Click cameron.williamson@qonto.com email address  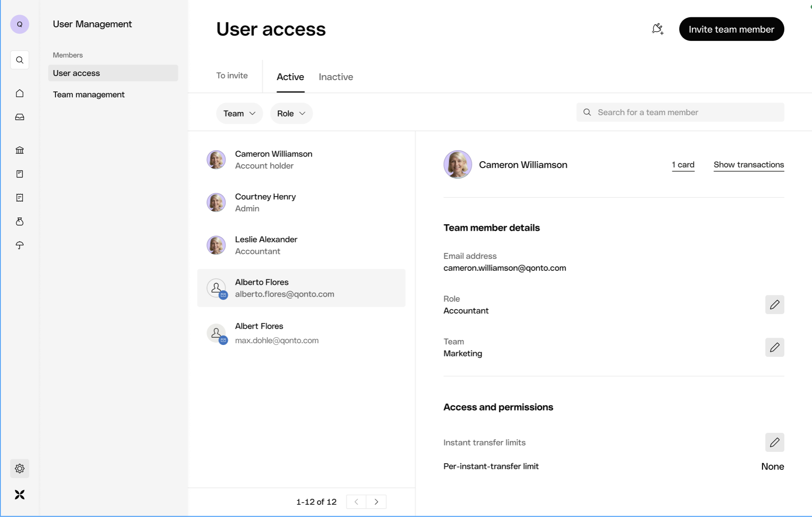point(505,268)
